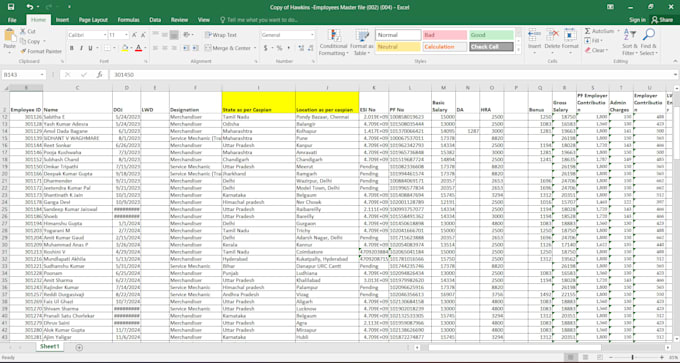Open the Merge & Center dropdown arrow
This screenshot has width=680, height=363.
click(x=255, y=48)
